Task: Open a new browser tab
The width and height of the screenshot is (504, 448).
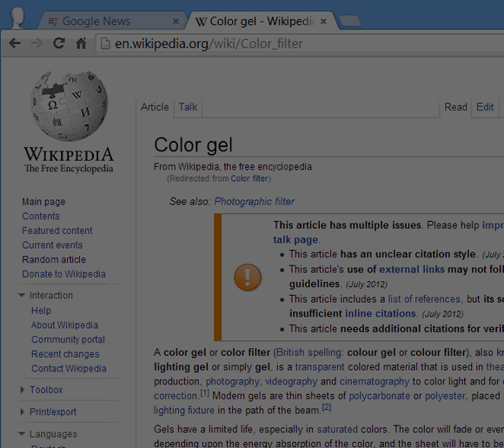Action: point(350,21)
